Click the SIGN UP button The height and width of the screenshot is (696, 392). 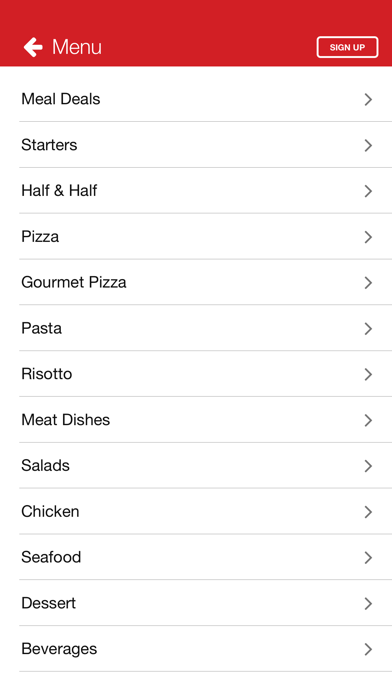click(347, 47)
